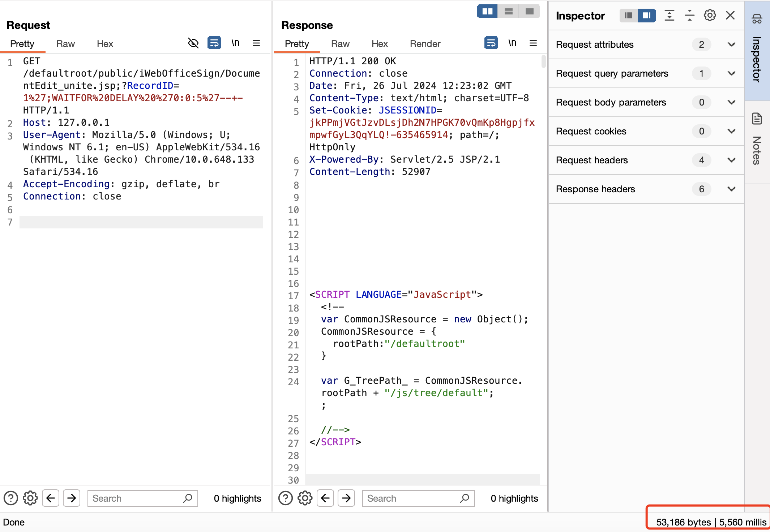Open Inspector settings gear
Image resolution: width=770 pixels, height=532 pixels.
710,16
